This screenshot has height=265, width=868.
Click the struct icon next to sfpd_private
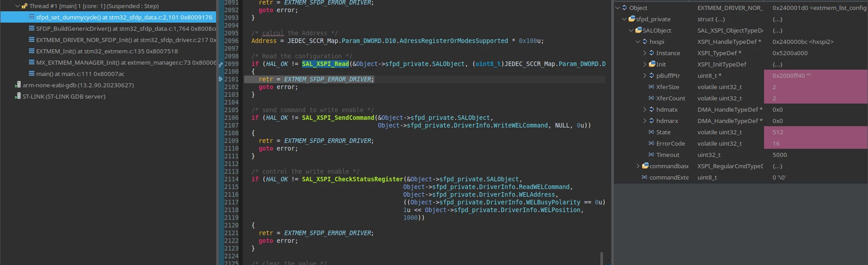point(632,19)
